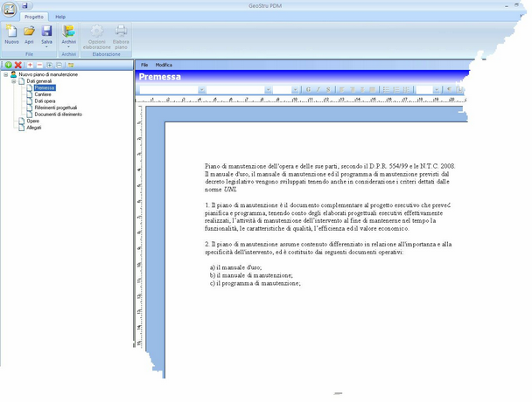532x402 pixels.
Task: Click the multilevel list icon
Action: 406,90
